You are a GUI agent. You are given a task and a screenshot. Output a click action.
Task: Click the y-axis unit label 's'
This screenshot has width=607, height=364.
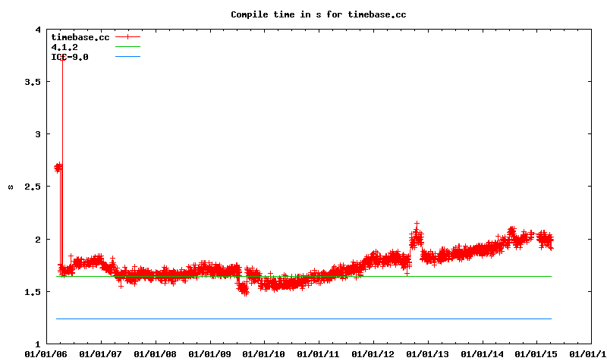click(x=11, y=187)
